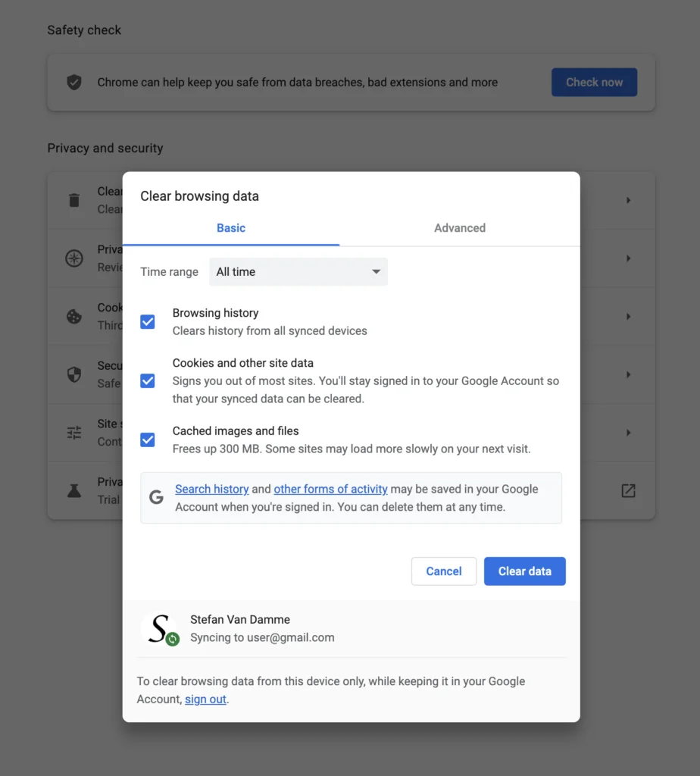Click the Privacy Sandbox flask icon
This screenshot has width=700, height=776.
point(74,490)
